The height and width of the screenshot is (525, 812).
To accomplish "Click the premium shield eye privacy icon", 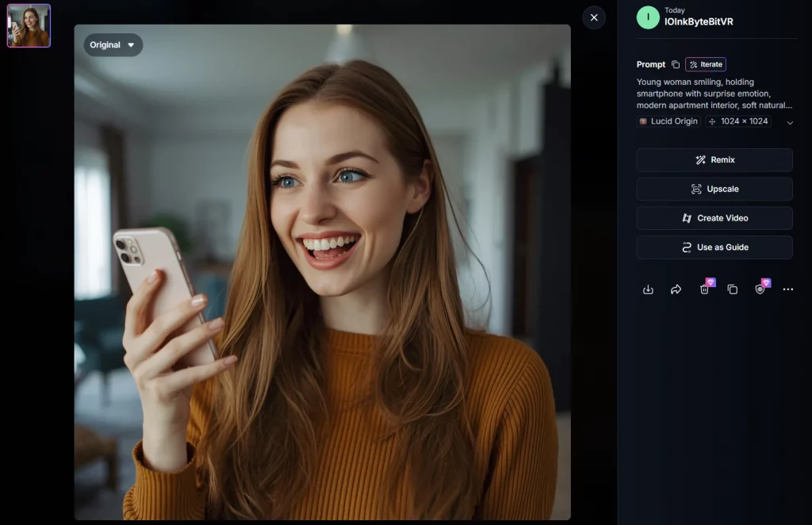I will pyautogui.click(x=760, y=290).
